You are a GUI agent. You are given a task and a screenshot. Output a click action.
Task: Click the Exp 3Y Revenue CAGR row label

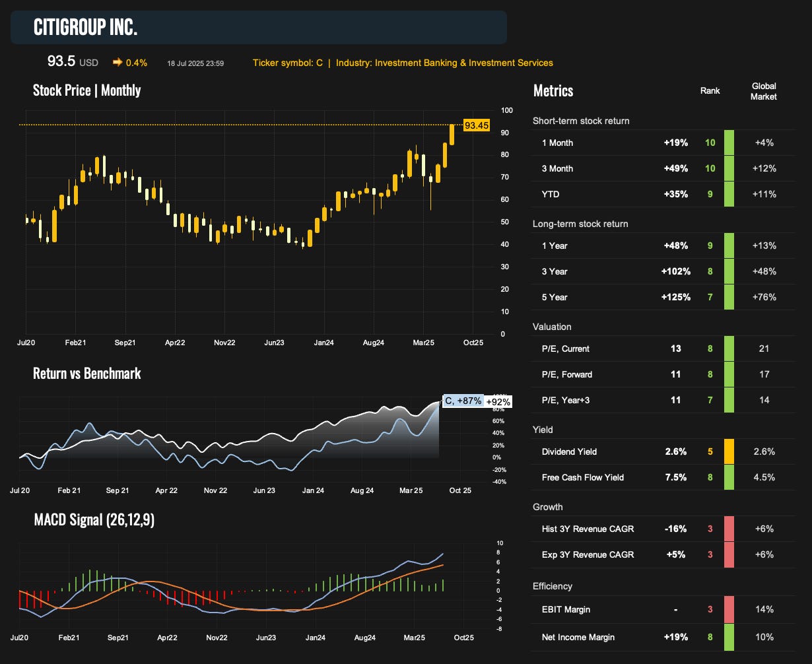click(x=588, y=554)
